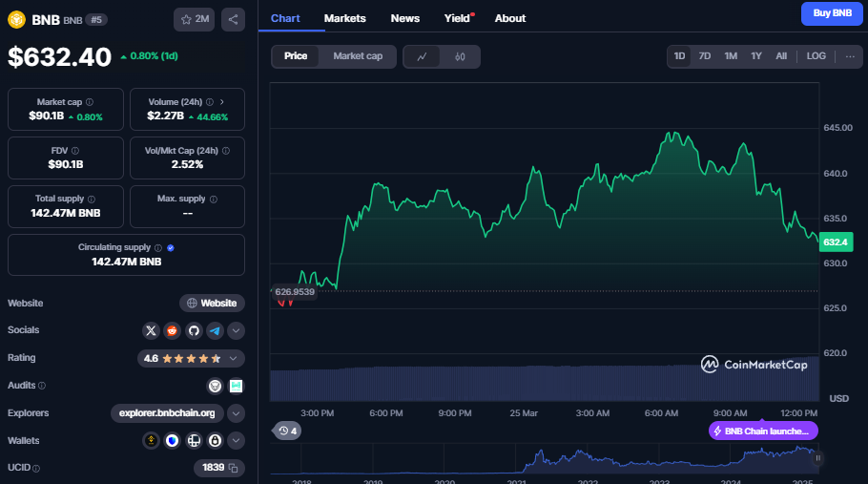Open the first wallet icon
This screenshot has height=484, width=868.
click(151, 440)
